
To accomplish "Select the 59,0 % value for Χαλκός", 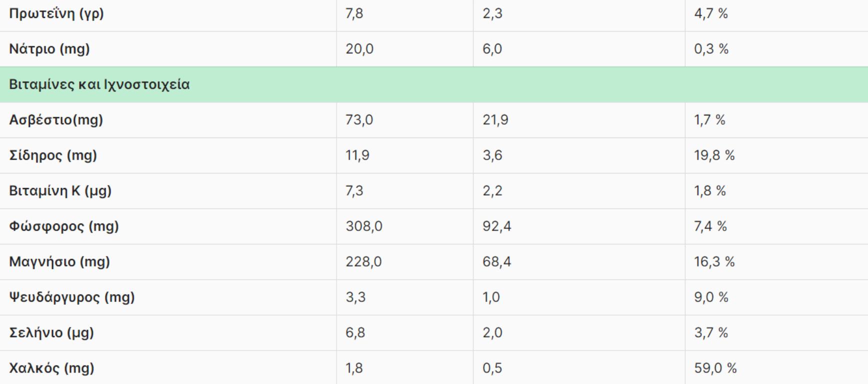I will pos(715,368).
